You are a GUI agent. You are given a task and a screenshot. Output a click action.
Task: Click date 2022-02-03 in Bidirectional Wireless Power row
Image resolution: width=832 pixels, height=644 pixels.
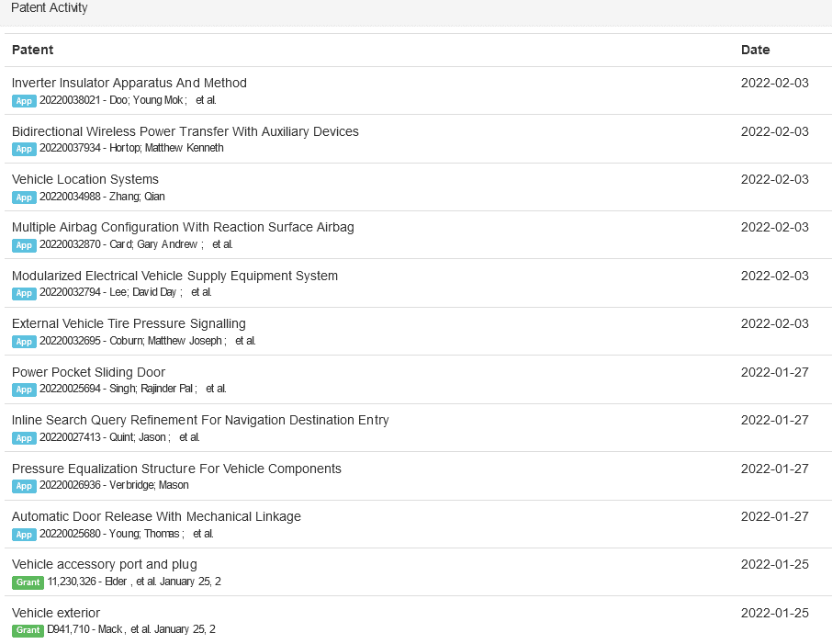(775, 131)
